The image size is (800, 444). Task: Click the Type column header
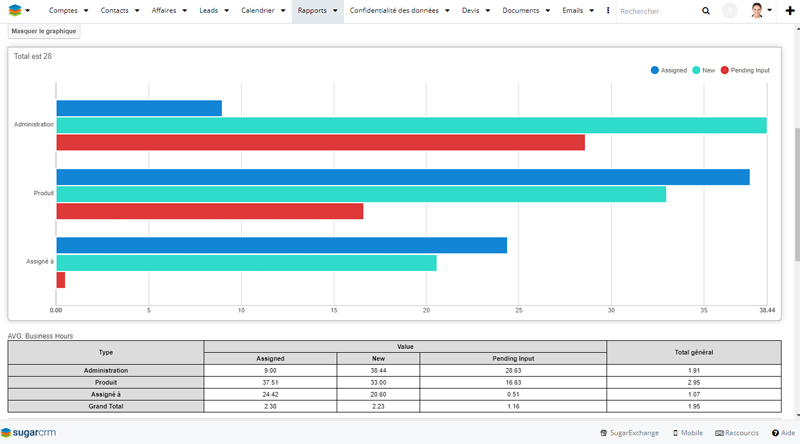click(106, 352)
